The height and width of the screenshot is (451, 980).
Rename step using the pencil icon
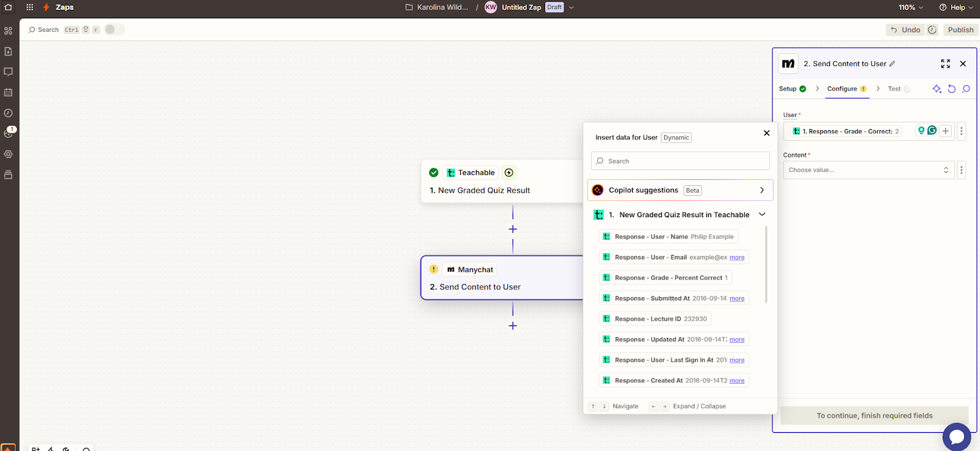pos(892,64)
